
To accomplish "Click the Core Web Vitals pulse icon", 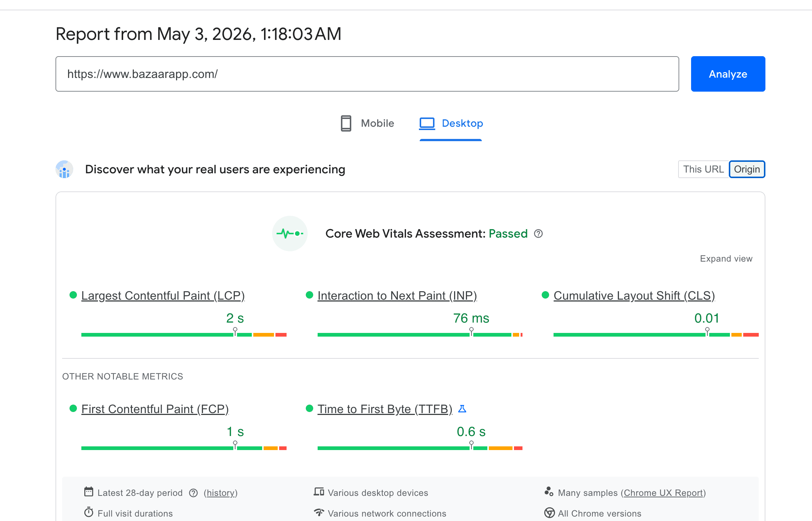I will point(290,234).
